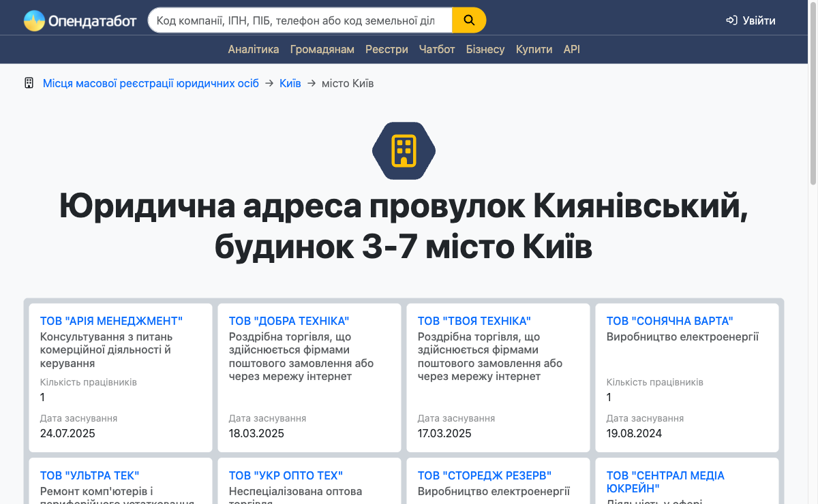Click the Увійти login button
This screenshot has width=818, height=504.
pos(751,20)
